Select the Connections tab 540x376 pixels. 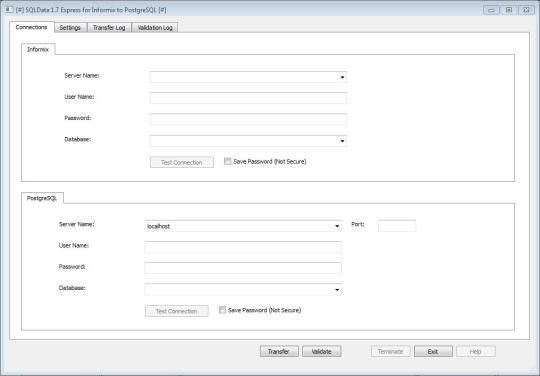click(x=31, y=27)
